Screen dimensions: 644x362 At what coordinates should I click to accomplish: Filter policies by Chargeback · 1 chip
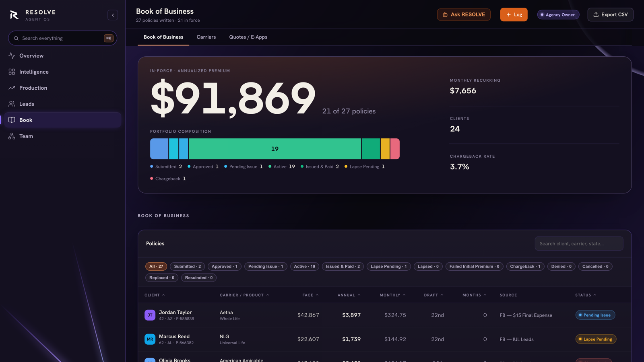525,266
